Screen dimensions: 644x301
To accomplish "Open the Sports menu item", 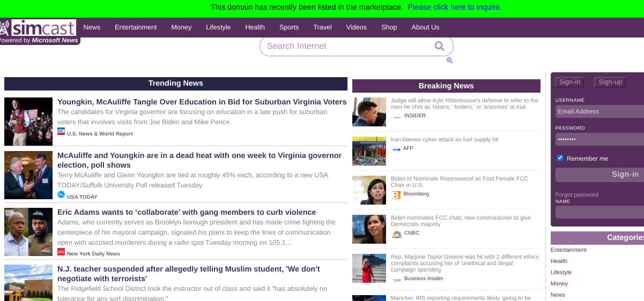I will coord(289,27).
